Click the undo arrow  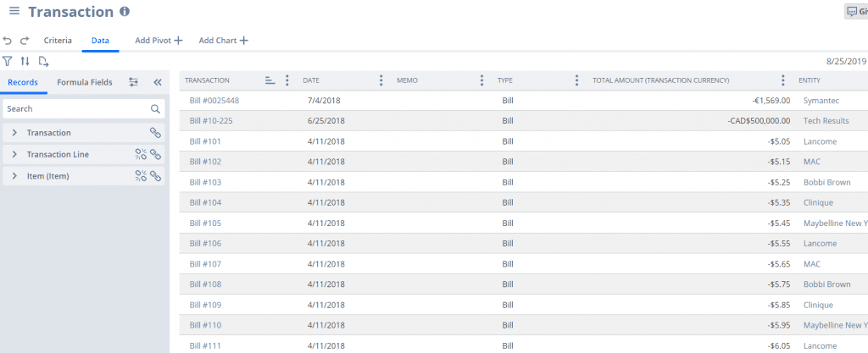point(8,41)
